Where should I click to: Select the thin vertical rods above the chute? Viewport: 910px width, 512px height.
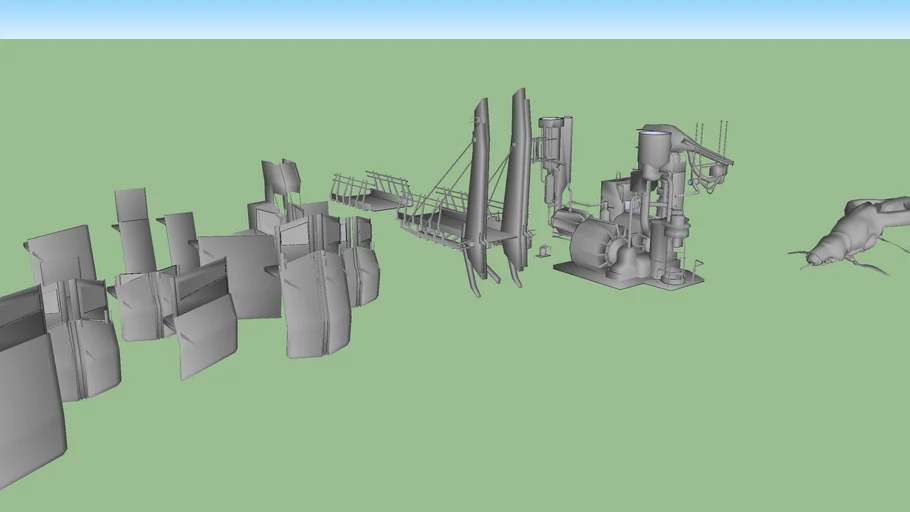[x=710, y=135]
